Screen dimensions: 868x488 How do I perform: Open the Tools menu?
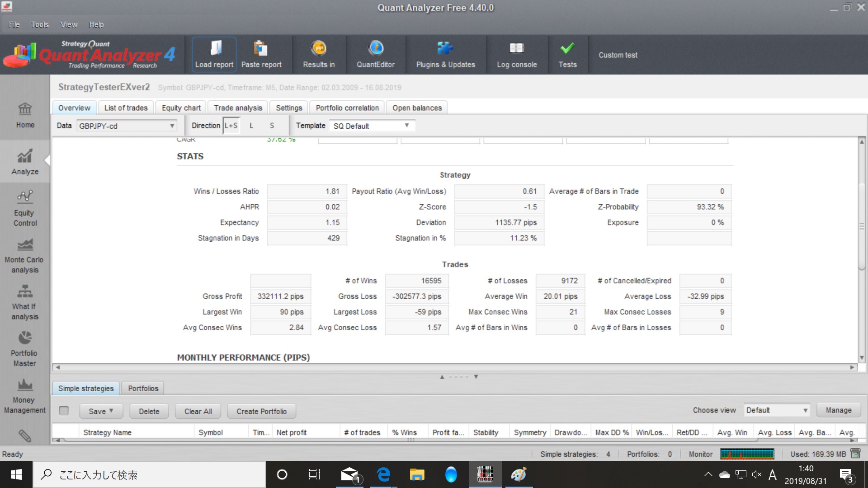39,24
